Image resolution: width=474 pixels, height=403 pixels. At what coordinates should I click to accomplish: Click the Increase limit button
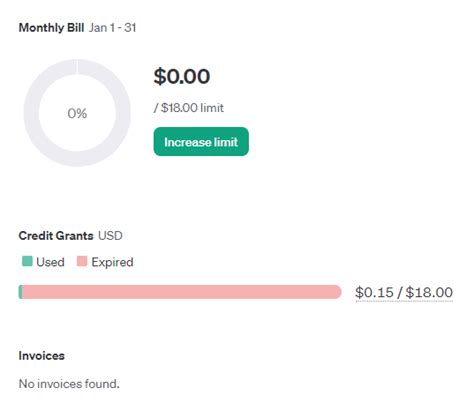[201, 142]
